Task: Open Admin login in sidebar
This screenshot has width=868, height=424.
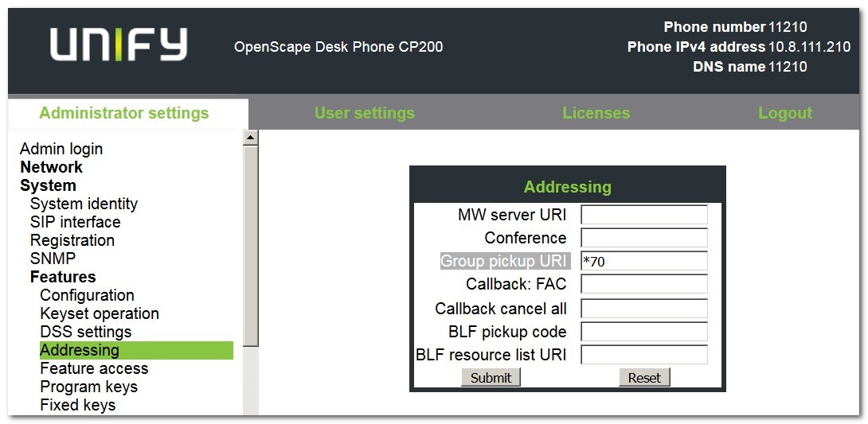Action: 61,150
